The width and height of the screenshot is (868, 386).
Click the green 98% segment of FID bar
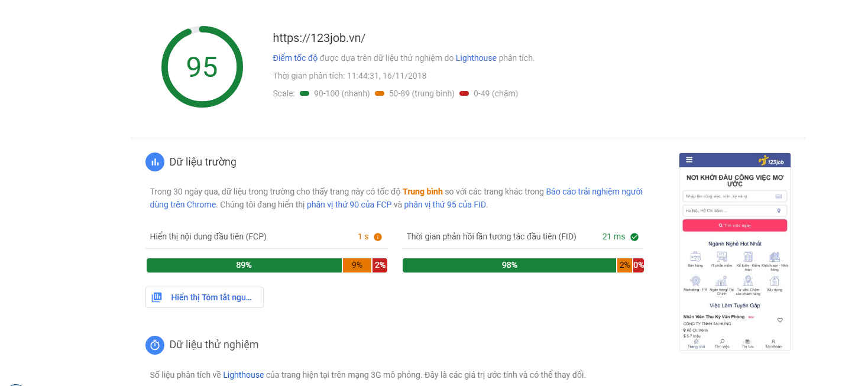(x=509, y=265)
